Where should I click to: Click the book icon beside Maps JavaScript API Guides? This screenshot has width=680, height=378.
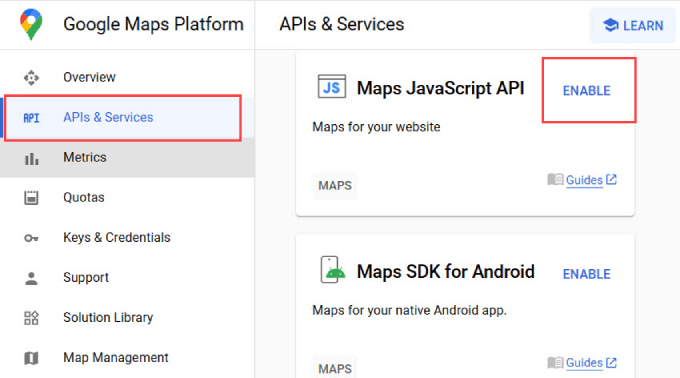(x=555, y=179)
